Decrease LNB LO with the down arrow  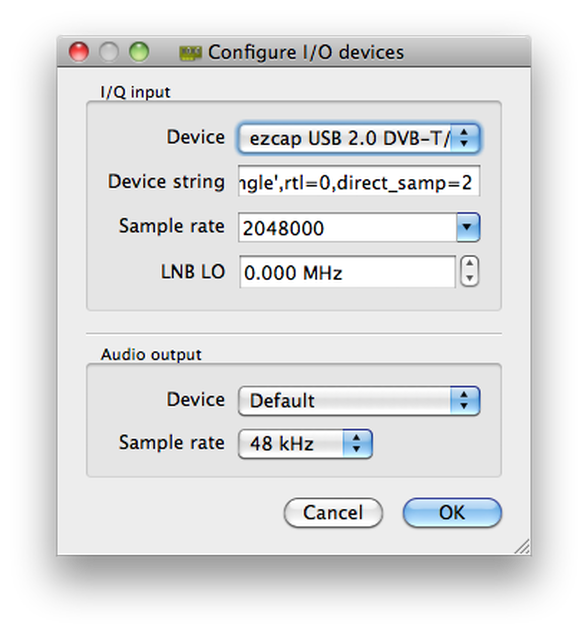[x=470, y=279]
